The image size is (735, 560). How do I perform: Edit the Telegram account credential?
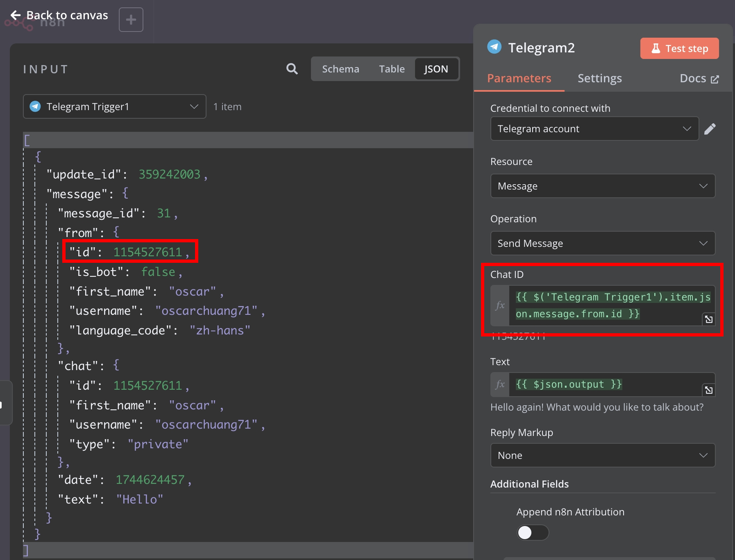click(710, 129)
